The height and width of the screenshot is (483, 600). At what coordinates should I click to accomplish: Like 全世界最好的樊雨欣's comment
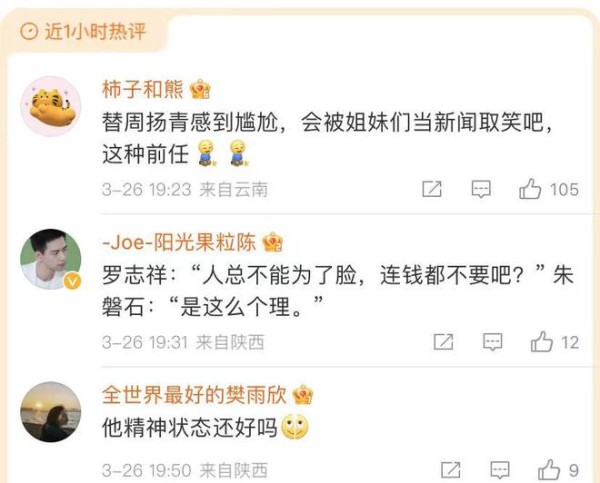pyautogui.click(x=549, y=470)
